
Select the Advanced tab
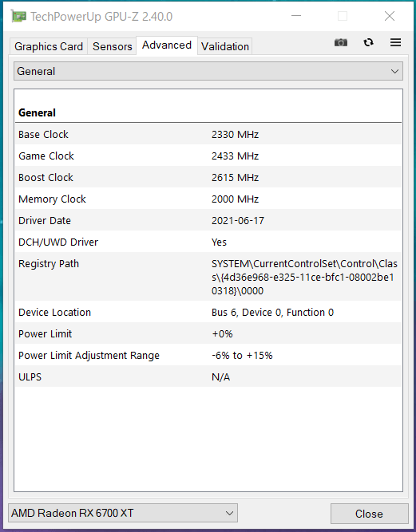click(x=167, y=45)
